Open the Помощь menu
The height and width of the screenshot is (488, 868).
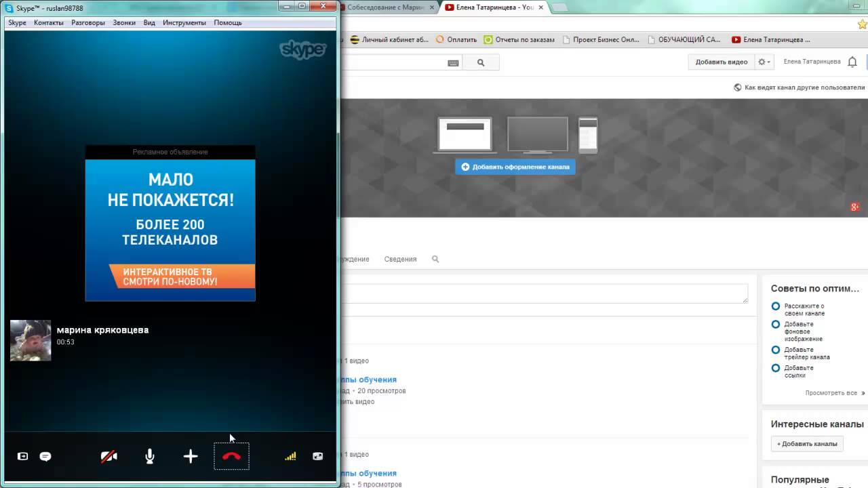(228, 22)
